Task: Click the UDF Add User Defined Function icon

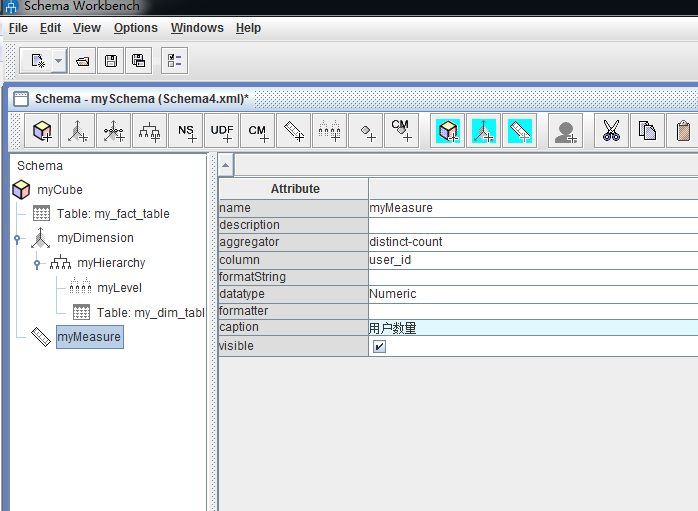Action: click(222, 131)
